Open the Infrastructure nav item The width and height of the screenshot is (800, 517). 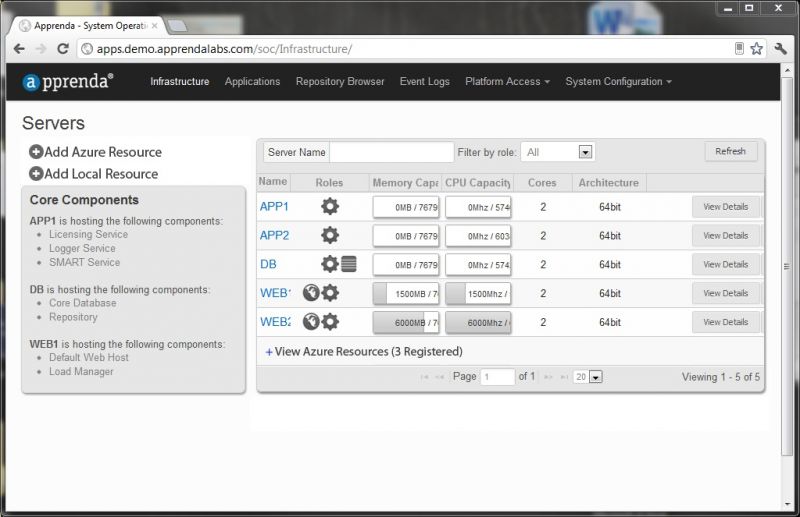tap(180, 82)
